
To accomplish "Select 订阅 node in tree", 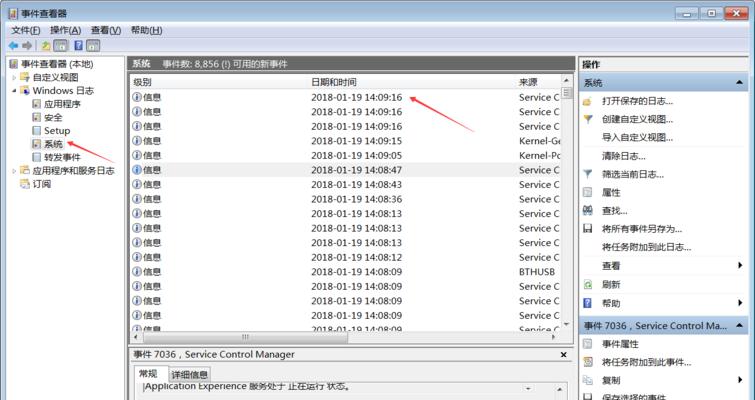I will point(41,184).
